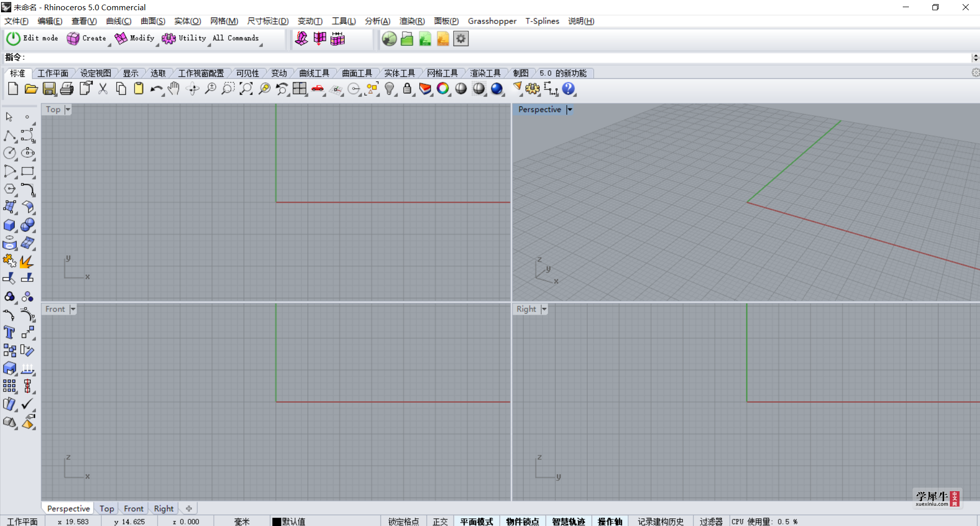Click the Cut scissors icon
Viewport: 980px width, 526px height.
point(103,89)
